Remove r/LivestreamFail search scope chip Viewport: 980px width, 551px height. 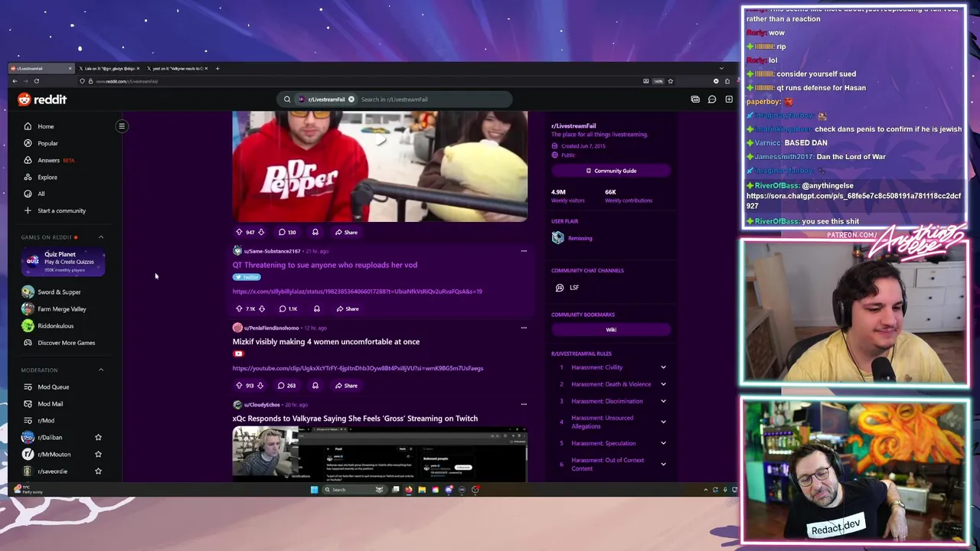tap(351, 99)
